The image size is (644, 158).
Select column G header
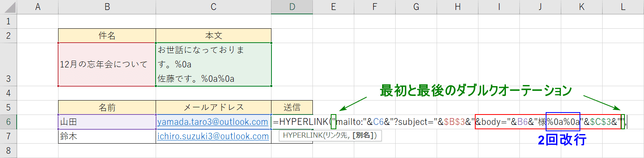pos(416,7)
